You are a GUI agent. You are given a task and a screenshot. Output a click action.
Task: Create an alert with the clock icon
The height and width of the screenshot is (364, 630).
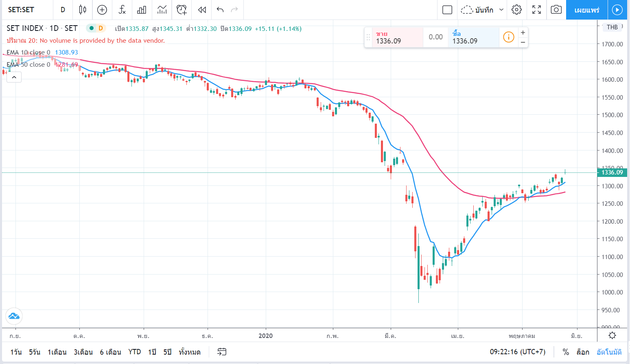pyautogui.click(x=182, y=10)
